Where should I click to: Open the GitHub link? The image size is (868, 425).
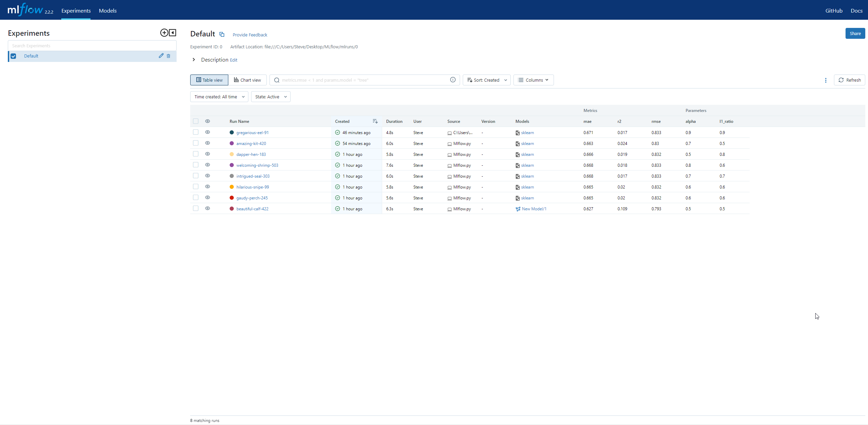(834, 11)
